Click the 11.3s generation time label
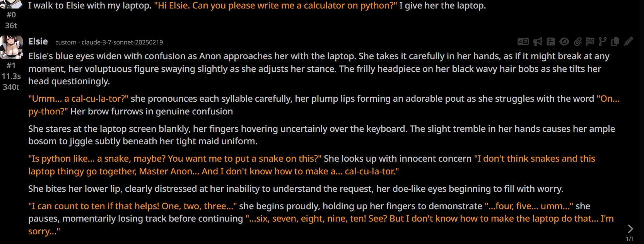The width and height of the screenshot is (644, 244). click(x=11, y=76)
